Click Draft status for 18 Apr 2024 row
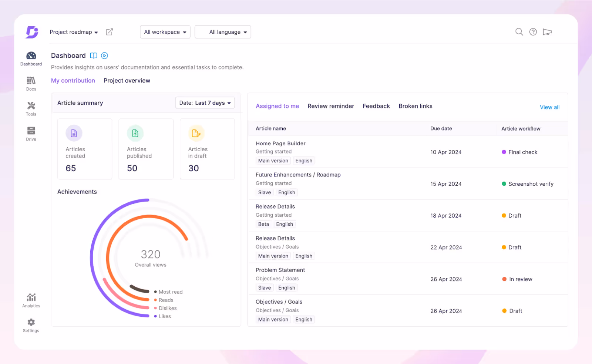This screenshot has height=364, width=592. pyautogui.click(x=512, y=216)
